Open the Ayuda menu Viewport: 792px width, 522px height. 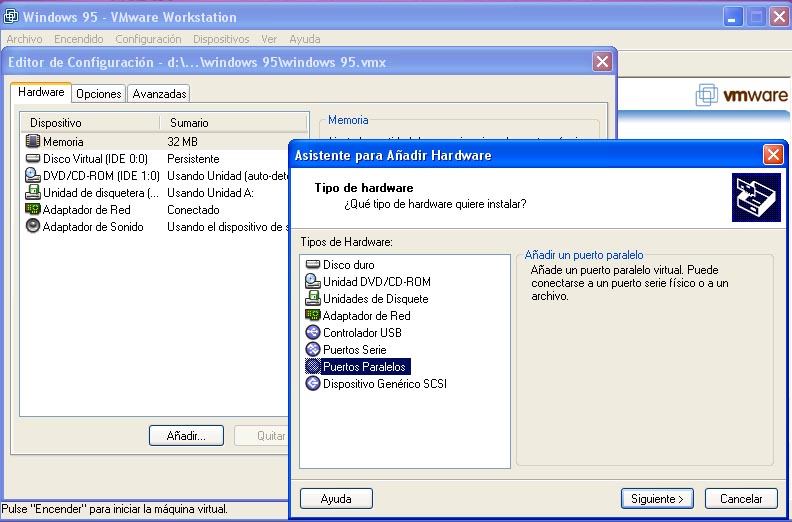[x=305, y=39]
